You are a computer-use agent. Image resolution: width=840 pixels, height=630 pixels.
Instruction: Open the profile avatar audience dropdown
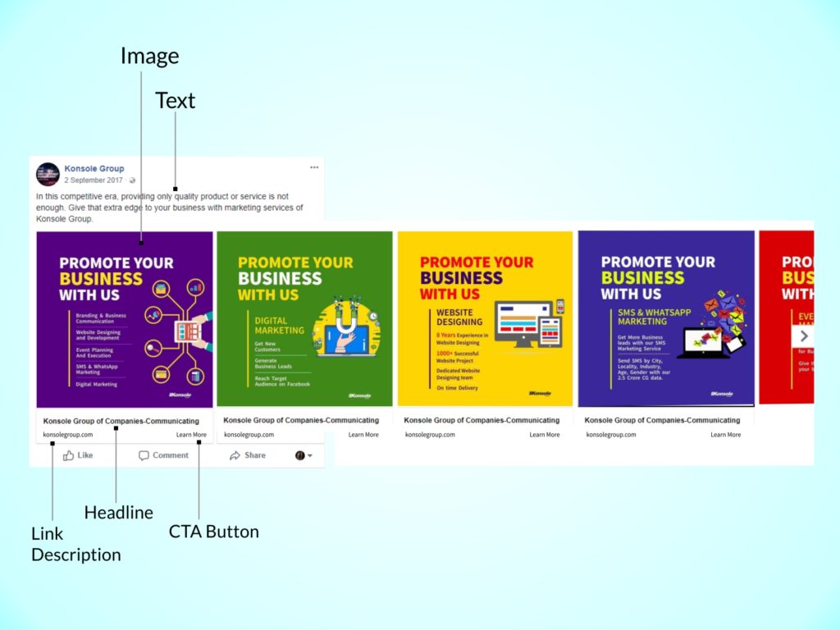[304, 455]
